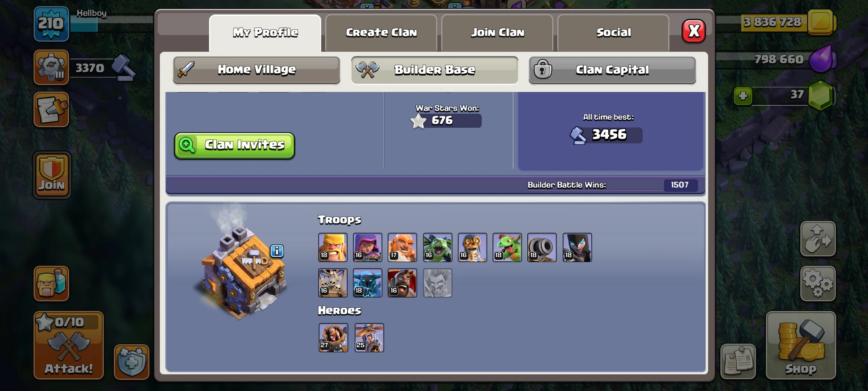
Task: Click the green Clan Invites button
Action: (234, 146)
